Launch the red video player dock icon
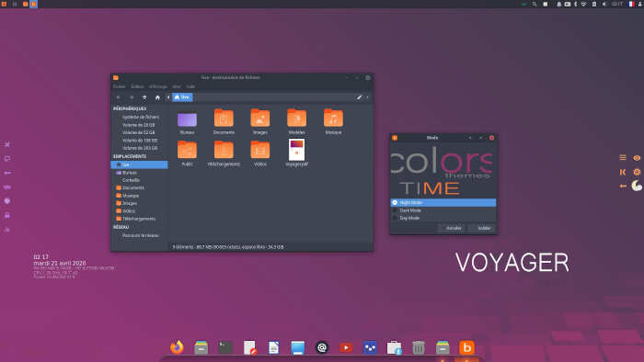This screenshot has height=362, width=644. point(346,347)
